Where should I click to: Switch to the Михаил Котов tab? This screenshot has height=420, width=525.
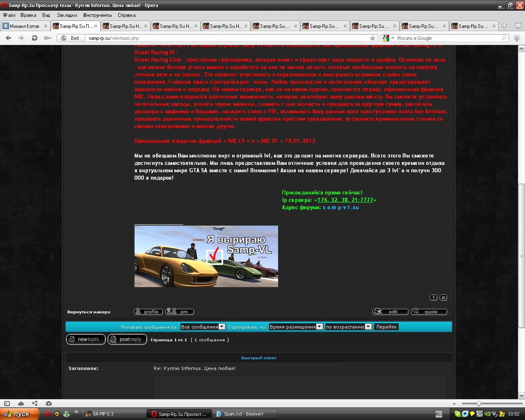[x=25, y=26]
